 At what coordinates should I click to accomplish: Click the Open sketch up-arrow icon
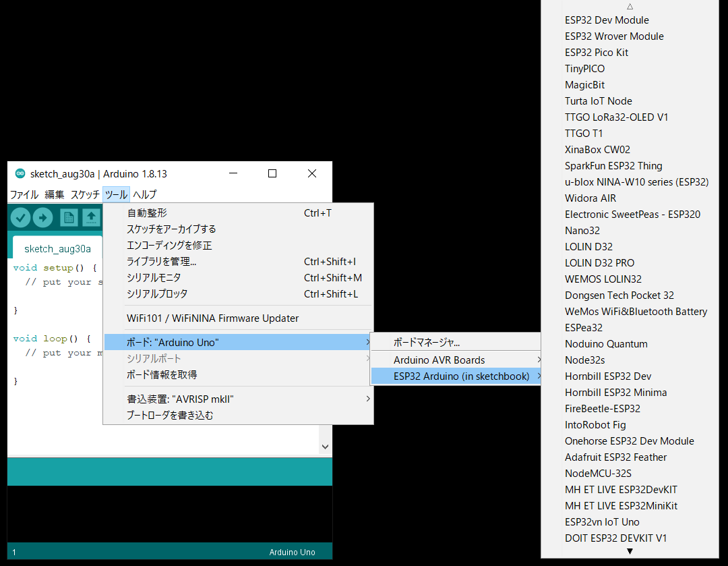pyautogui.click(x=91, y=217)
